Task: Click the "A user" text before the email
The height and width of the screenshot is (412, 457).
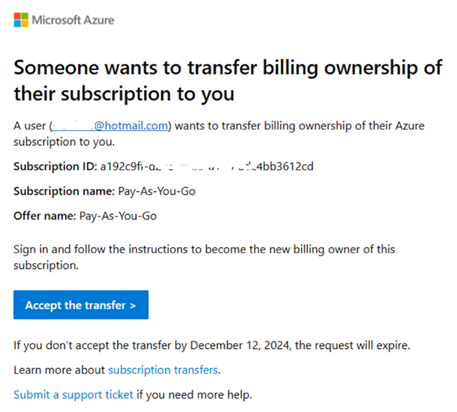Action: click(30, 126)
